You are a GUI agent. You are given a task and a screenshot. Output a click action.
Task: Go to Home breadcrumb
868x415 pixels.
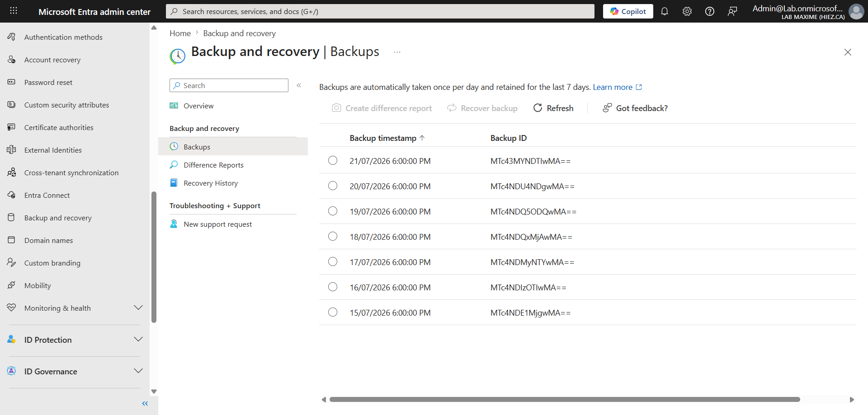coord(180,33)
